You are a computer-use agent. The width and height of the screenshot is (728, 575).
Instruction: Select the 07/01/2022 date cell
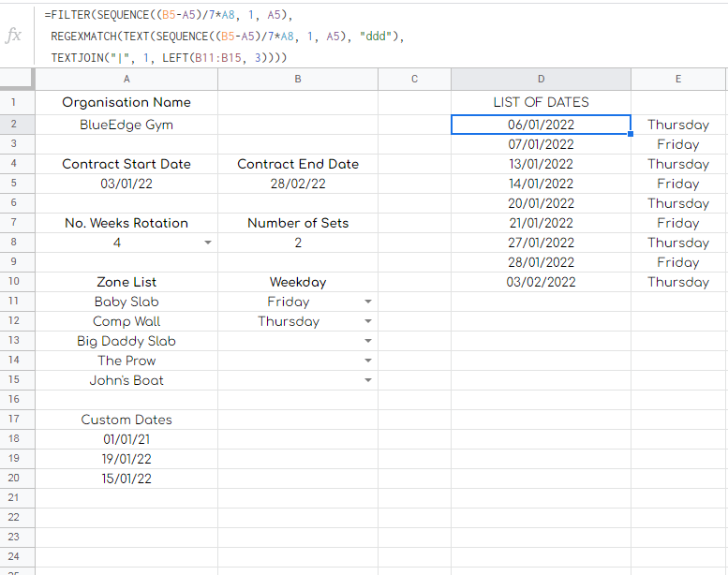[x=541, y=144]
